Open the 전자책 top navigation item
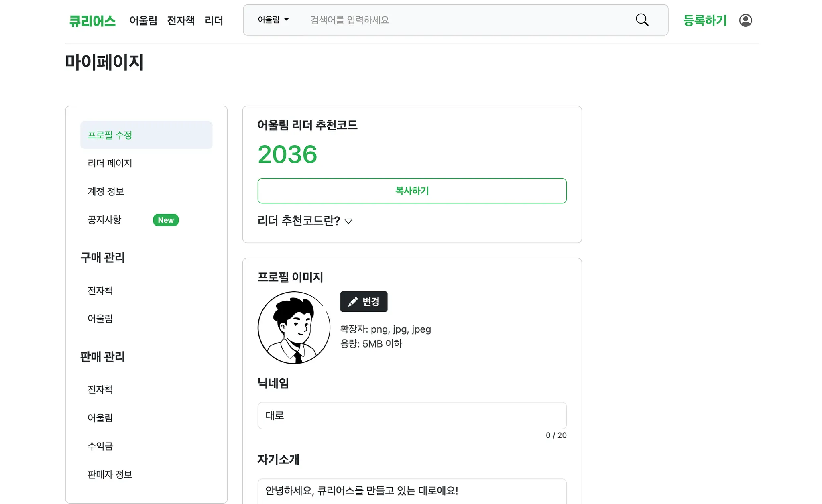Screen dimensions: 822x504 pyautogui.click(x=181, y=20)
